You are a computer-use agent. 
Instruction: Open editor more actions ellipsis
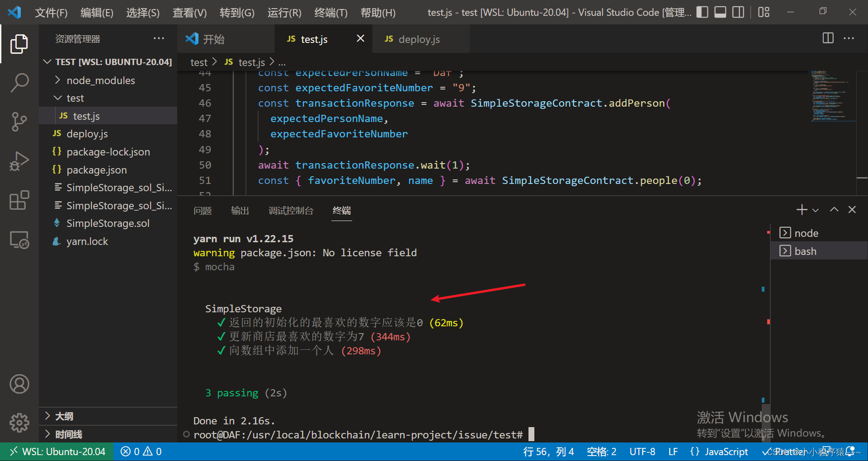(849, 38)
